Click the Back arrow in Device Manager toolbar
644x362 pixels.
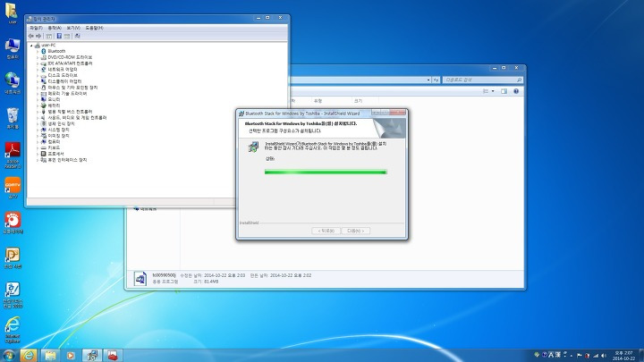(30, 36)
